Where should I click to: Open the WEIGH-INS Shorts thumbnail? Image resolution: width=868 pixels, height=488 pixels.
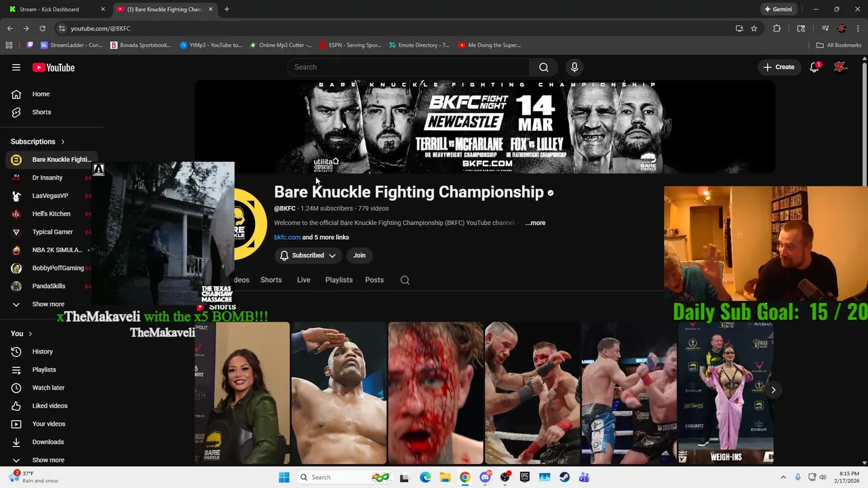(x=726, y=393)
